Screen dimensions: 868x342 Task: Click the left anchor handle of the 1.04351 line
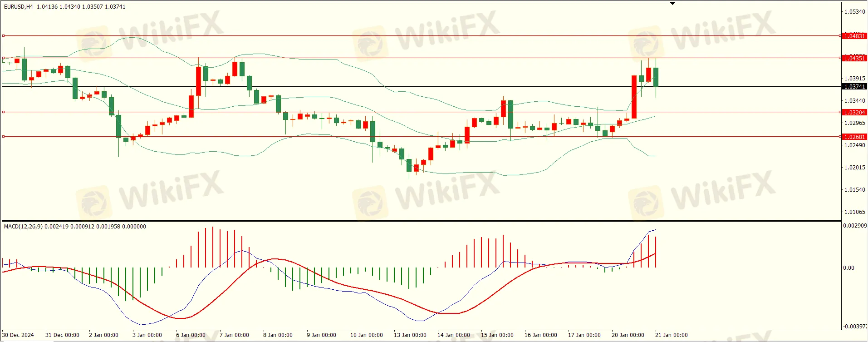coord(3,58)
